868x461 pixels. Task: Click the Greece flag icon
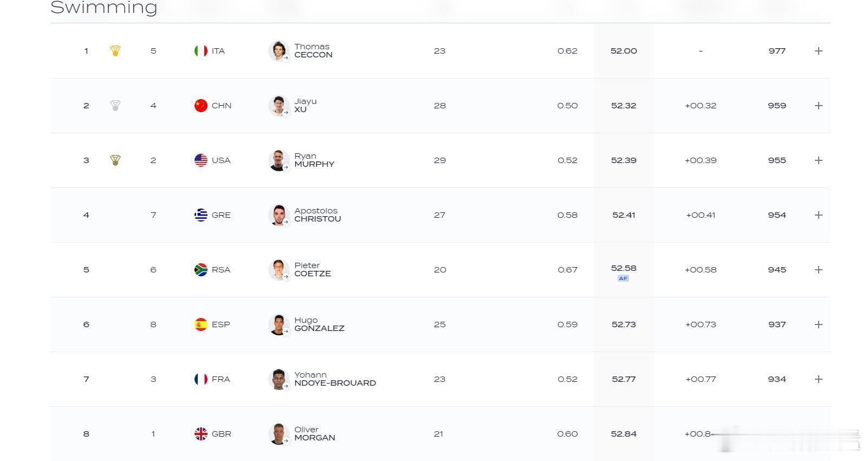tap(201, 215)
